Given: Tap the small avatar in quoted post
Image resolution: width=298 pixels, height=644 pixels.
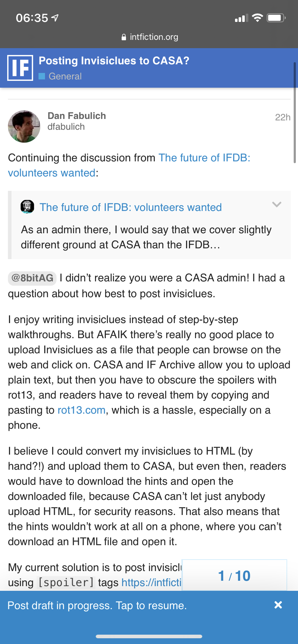Looking at the screenshot, I should pyautogui.click(x=27, y=207).
